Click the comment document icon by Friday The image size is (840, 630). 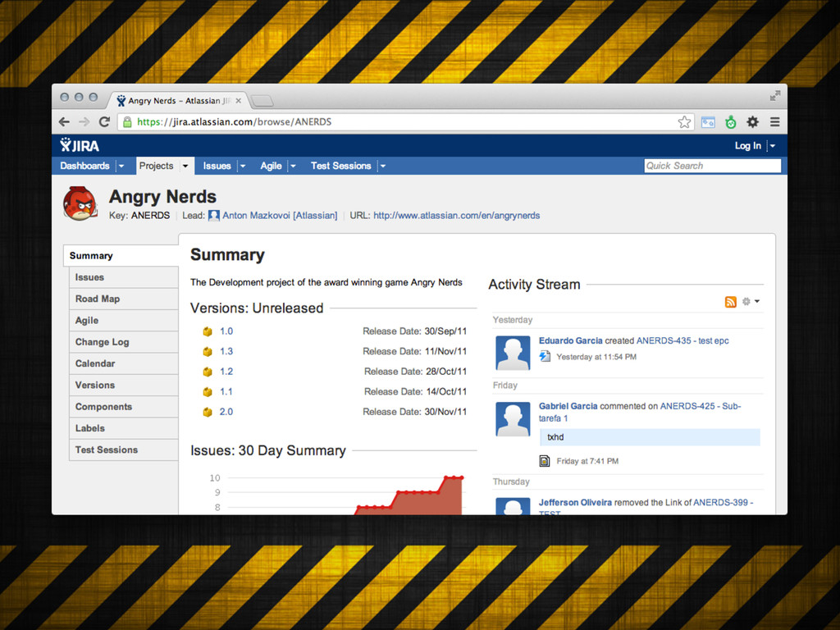pos(545,461)
